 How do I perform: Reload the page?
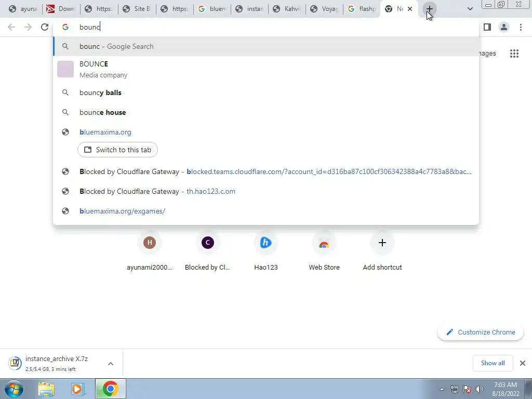point(45,27)
